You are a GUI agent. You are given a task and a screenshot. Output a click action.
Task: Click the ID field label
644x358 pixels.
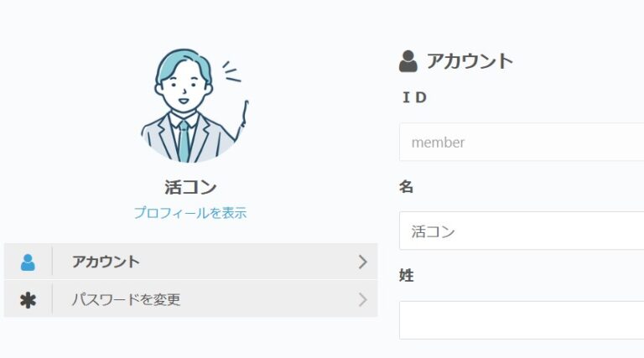coord(414,98)
